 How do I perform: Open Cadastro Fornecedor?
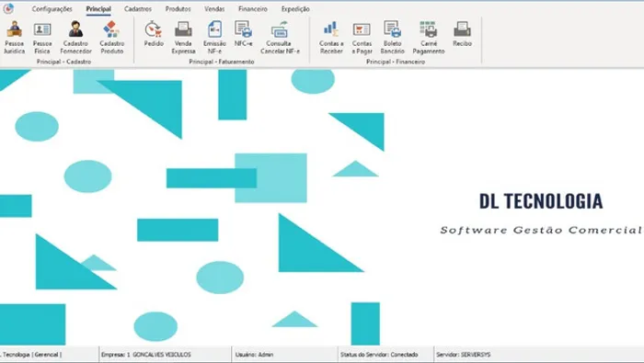click(76, 38)
